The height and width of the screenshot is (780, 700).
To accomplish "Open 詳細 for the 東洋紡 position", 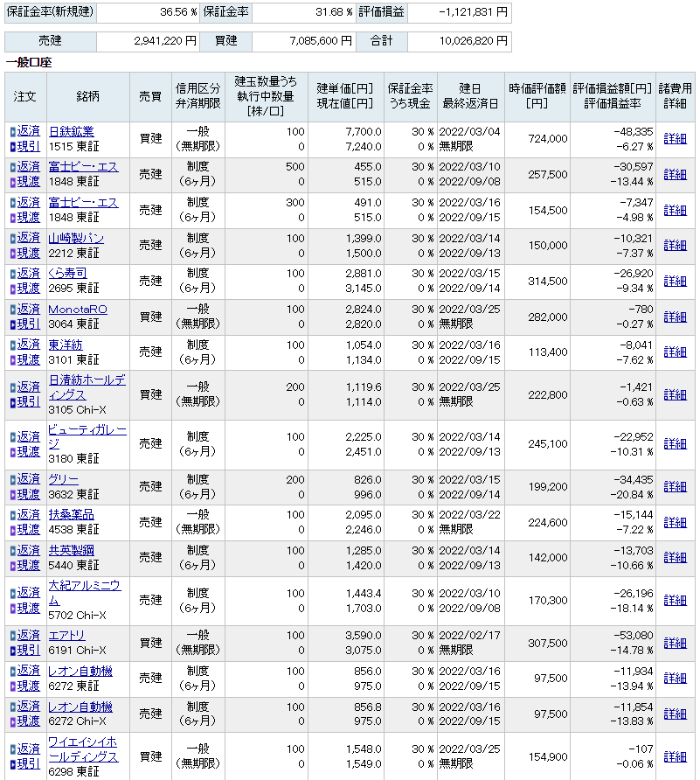I will (x=675, y=352).
